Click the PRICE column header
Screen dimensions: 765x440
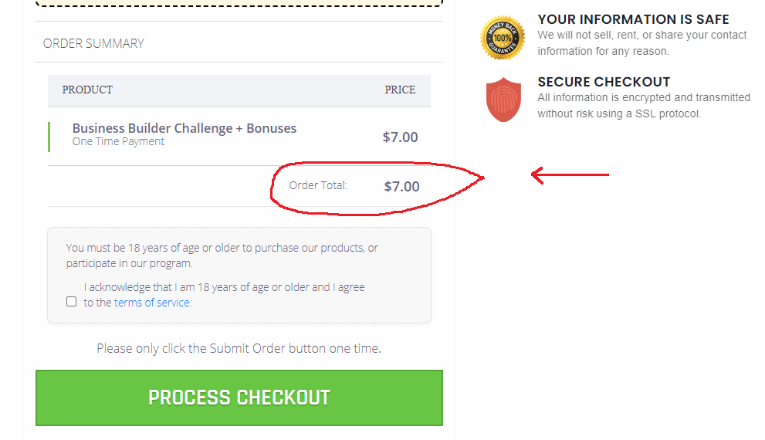[x=400, y=90]
